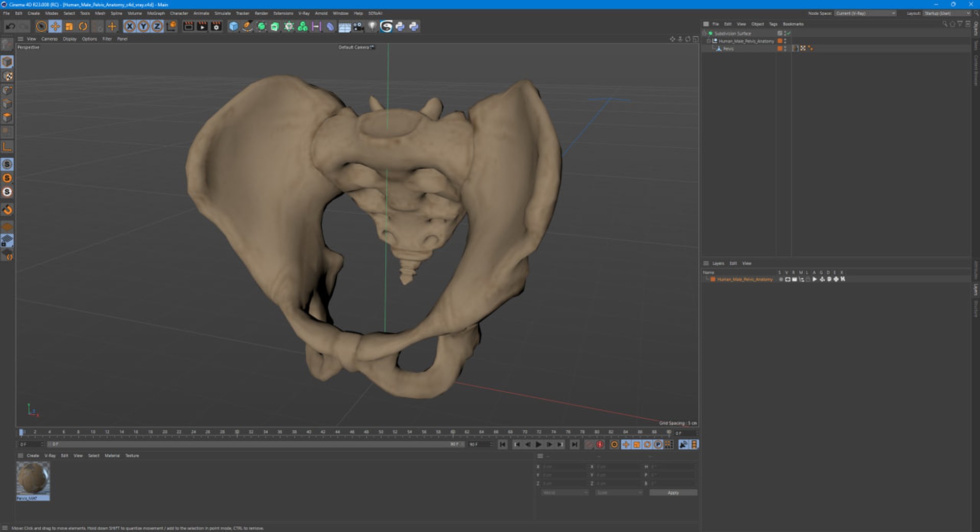Activate the Move tool in top toolbar
Screen dimensions: 980x532
pyautogui.click(x=55, y=27)
